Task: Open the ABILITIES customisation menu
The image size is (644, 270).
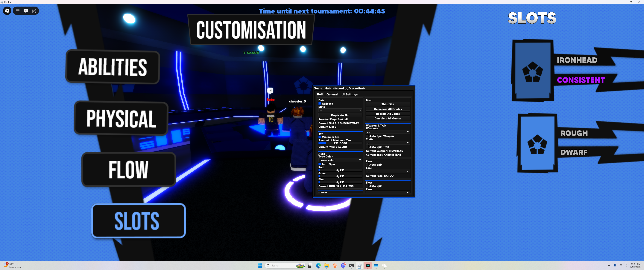Action: pyautogui.click(x=113, y=67)
